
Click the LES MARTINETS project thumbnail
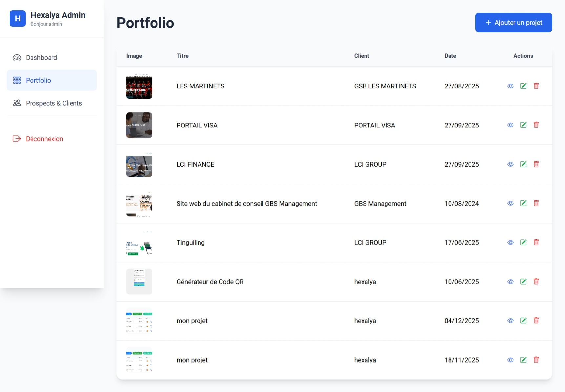click(139, 86)
